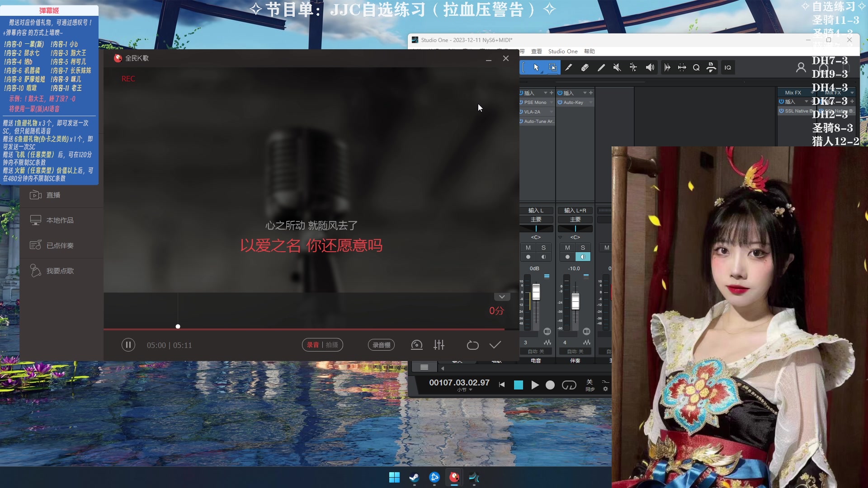Select the Arrow tool in Studio One

[536, 67]
